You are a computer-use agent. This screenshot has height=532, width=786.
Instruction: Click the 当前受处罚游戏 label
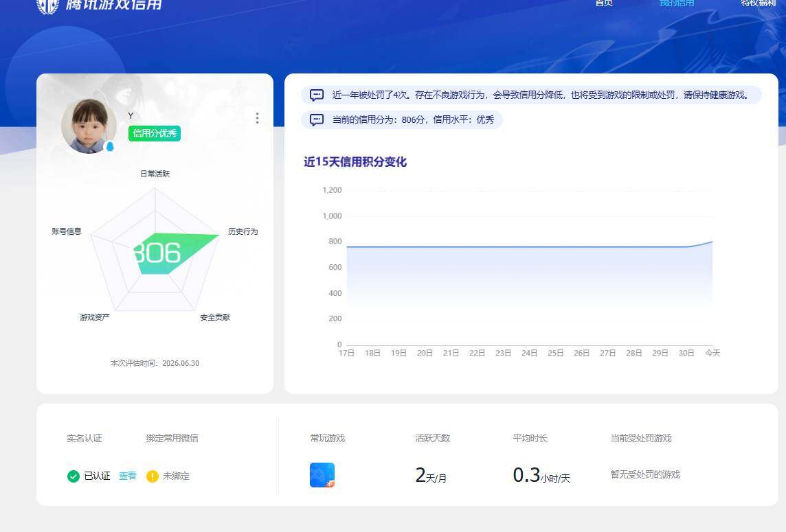(x=641, y=439)
